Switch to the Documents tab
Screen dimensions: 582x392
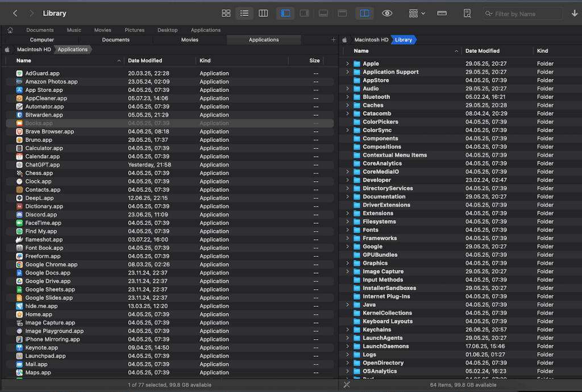(x=116, y=40)
